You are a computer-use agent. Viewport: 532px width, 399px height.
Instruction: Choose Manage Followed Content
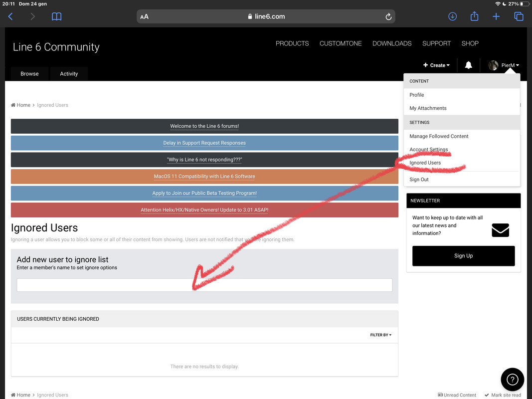(x=438, y=136)
